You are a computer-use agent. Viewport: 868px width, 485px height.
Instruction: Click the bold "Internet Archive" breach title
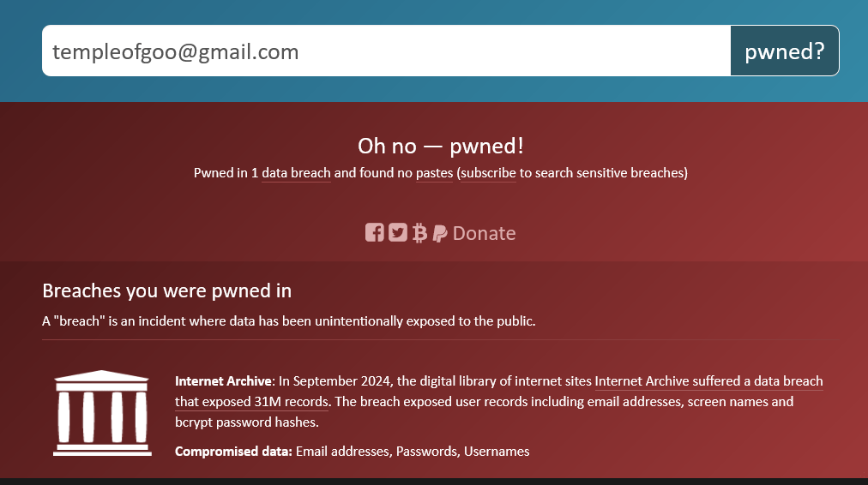(x=224, y=381)
